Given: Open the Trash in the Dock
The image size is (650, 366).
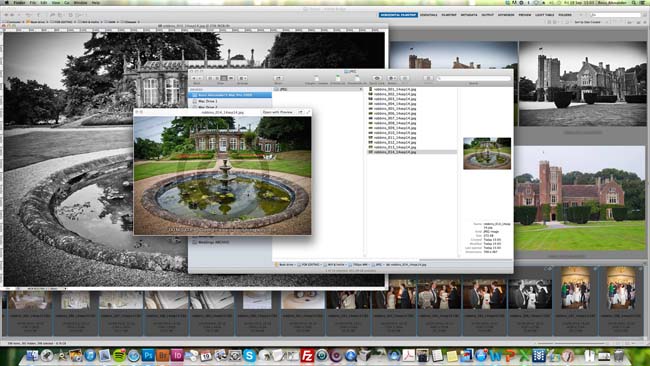Looking at the screenshot, I should (619, 355).
